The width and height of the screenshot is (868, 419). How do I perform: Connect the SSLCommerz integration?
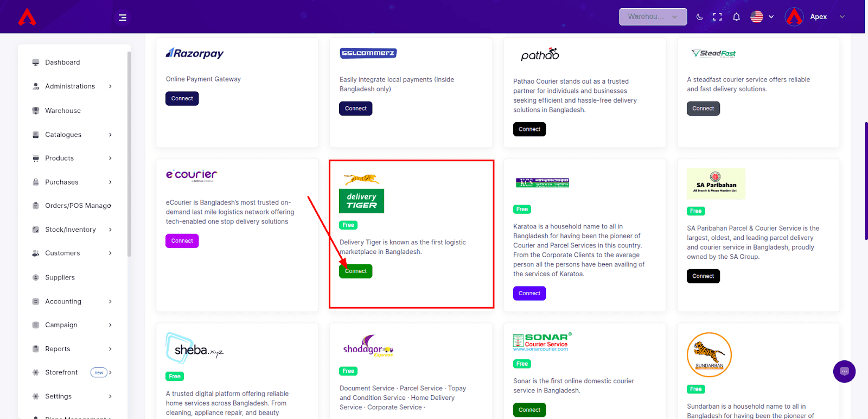(356, 109)
